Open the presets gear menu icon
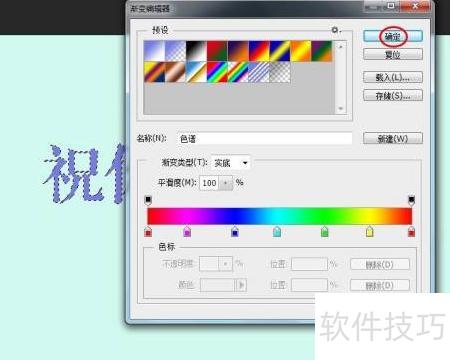 tap(335, 30)
